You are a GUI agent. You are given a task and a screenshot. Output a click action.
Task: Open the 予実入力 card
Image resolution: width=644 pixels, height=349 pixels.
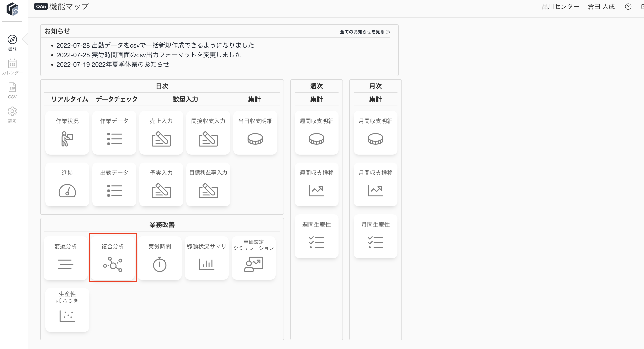161,184
